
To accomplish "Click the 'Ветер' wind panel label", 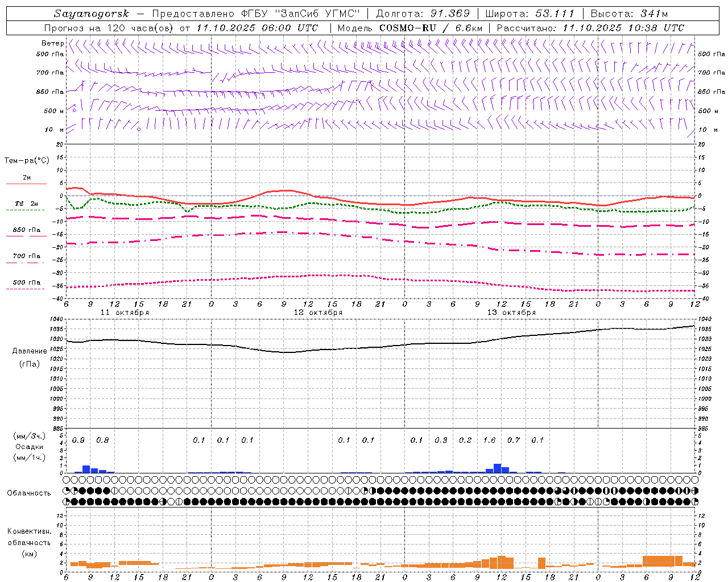I will pos(52,43).
